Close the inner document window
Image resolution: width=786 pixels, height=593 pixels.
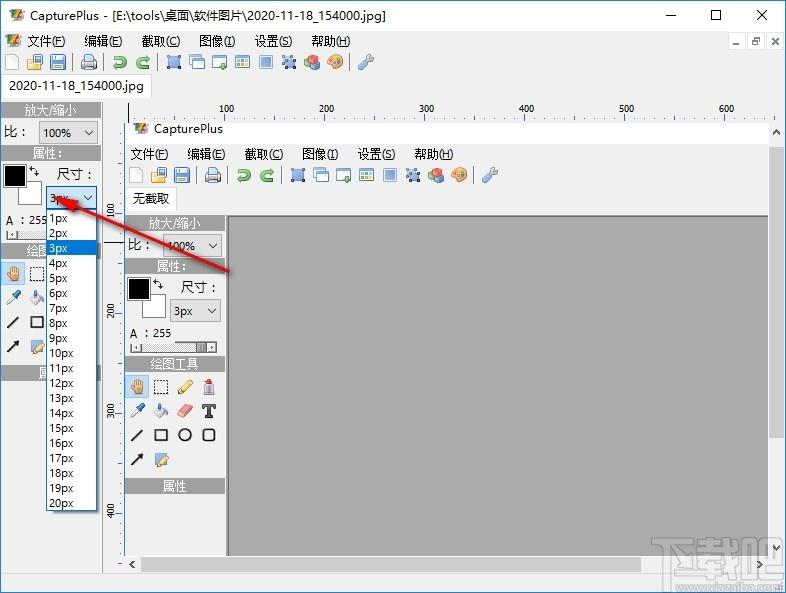coord(775,42)
